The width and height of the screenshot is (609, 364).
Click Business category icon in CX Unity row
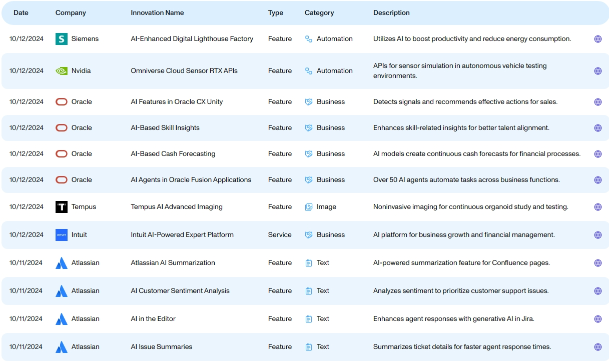[x=309, y=102]
